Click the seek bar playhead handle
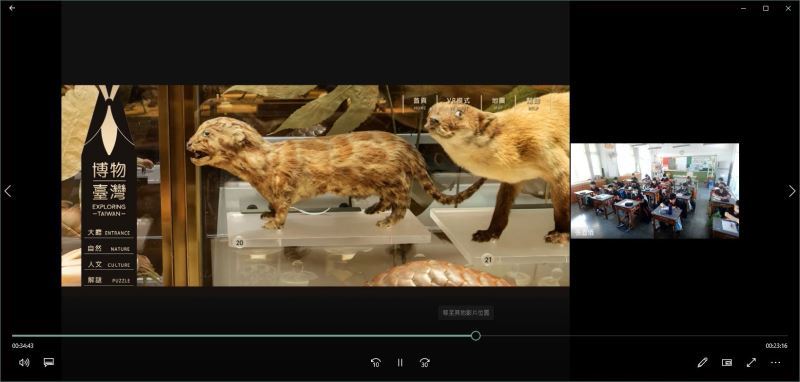This screenshot has width=800, height=382. pyautogui.click(x=476, y=336)
